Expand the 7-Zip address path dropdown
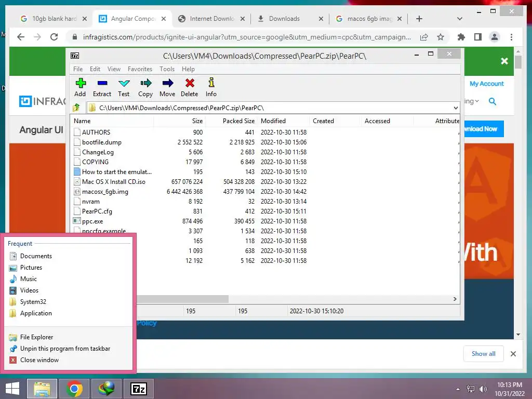The image size is (532, 399). tap(456, 108)
